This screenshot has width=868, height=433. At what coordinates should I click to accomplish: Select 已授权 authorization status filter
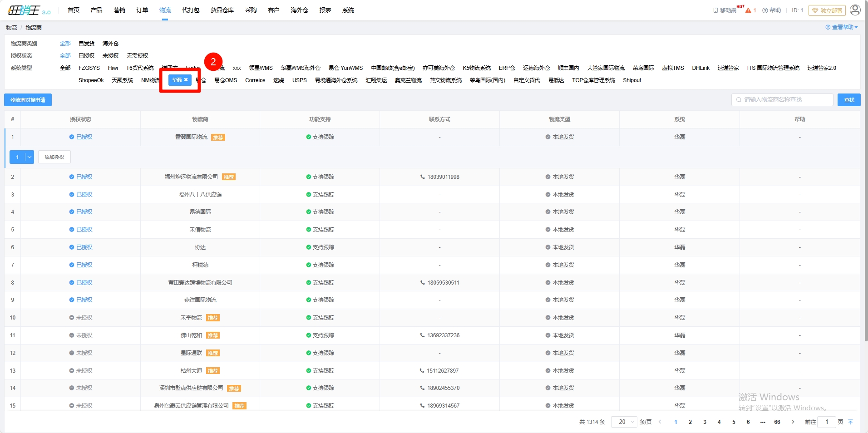(86, 56)
